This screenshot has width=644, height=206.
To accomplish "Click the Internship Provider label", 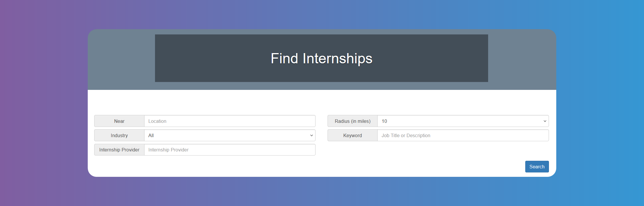I will 119,149.
